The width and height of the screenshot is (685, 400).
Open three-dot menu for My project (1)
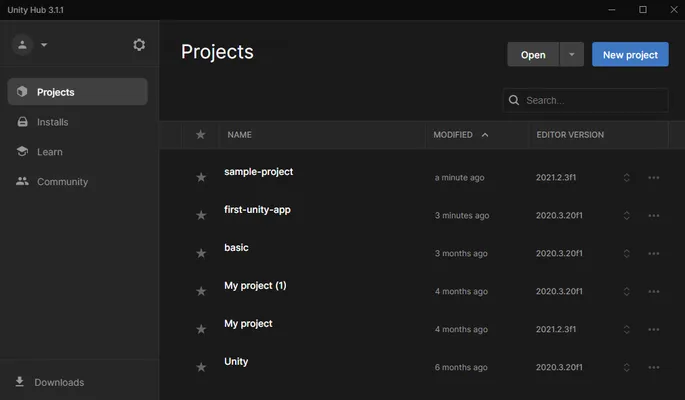(654, 291)
